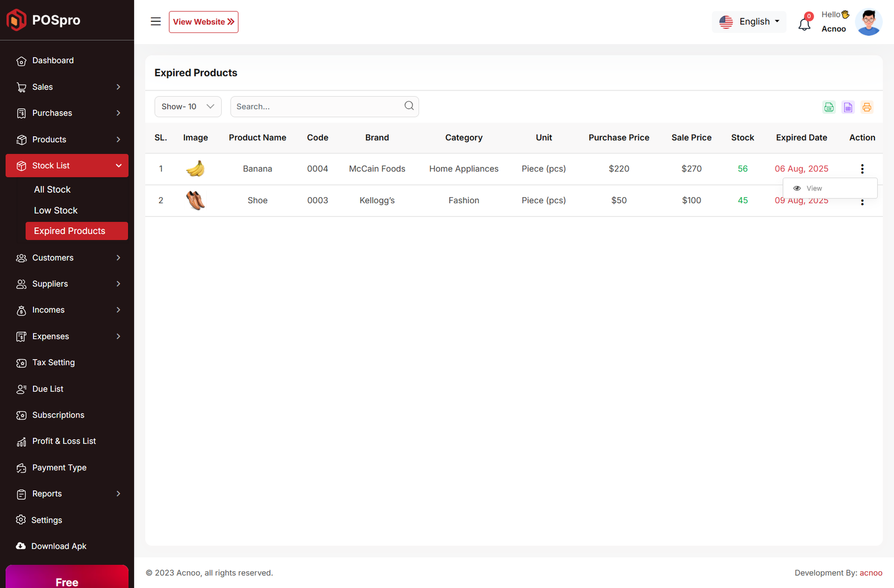Click the Banana product thumbnail

point(195,169)
